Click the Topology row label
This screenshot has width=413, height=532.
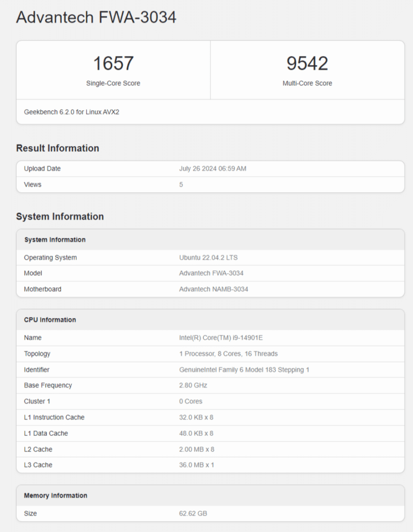(37, 353)
